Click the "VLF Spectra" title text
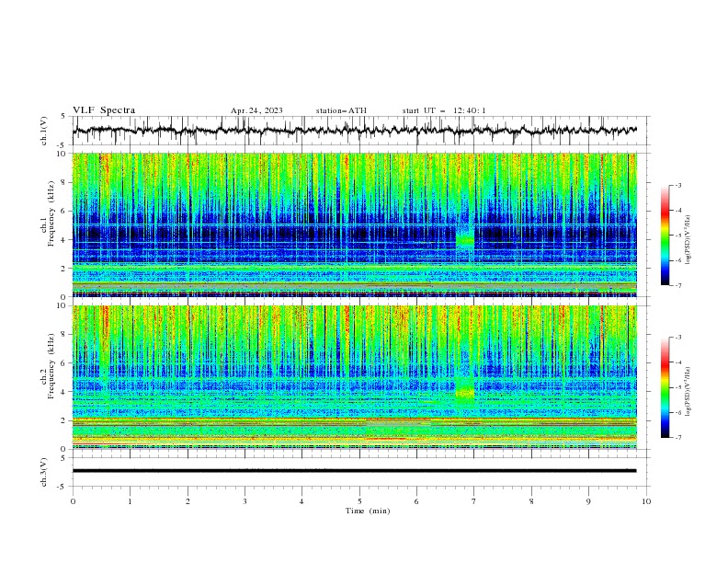Image resolution: width=728 pixels, height=563 pixels. pos(104,110)
